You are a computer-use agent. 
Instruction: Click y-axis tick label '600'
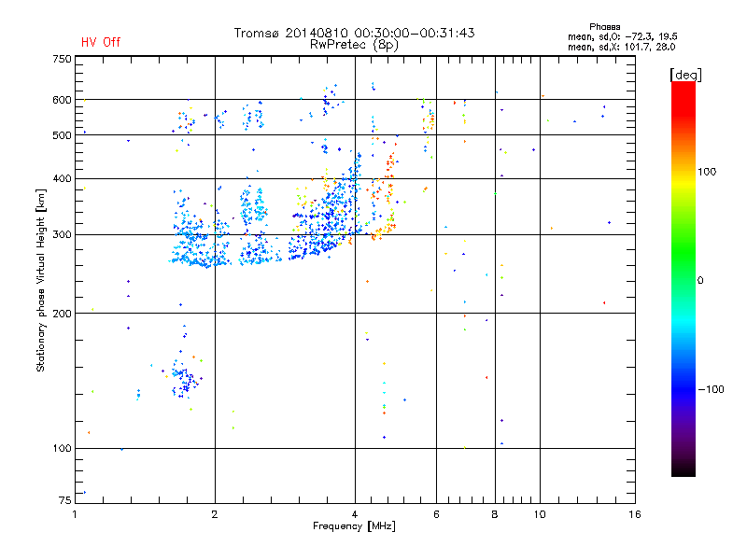(62, 100)
